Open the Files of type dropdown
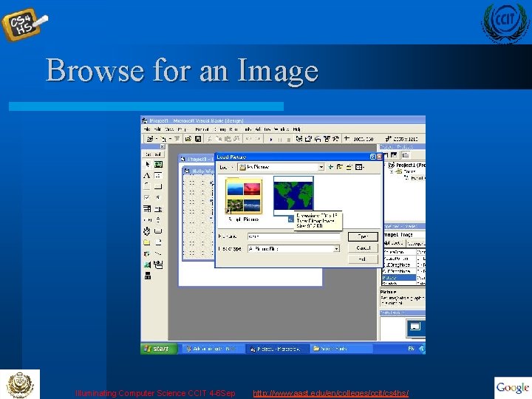 tap(336, 249)
